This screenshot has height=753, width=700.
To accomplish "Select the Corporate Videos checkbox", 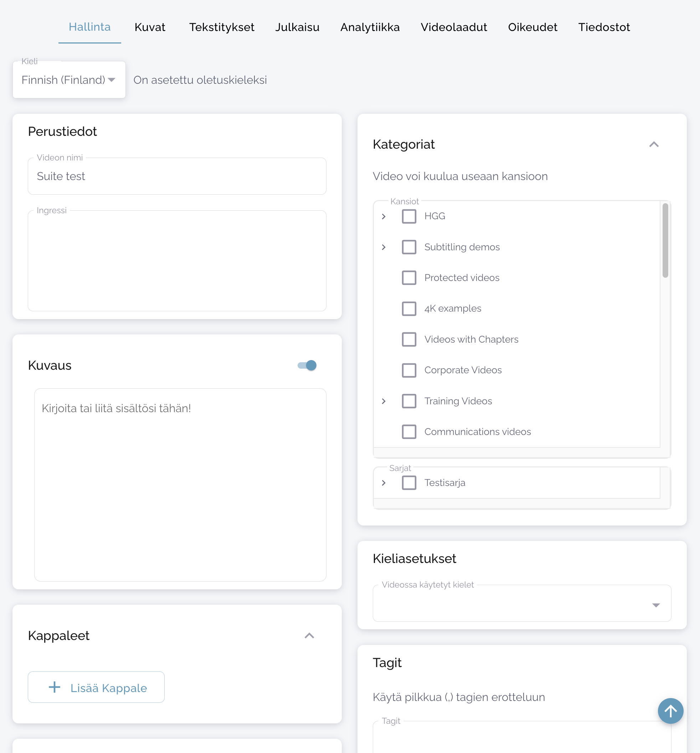I will coord(408,370).
